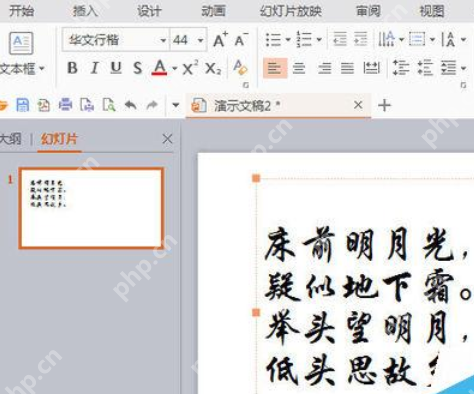The image size is (474, 394).
Task: Toggle subscript formatting
Action: pos(213,69)
